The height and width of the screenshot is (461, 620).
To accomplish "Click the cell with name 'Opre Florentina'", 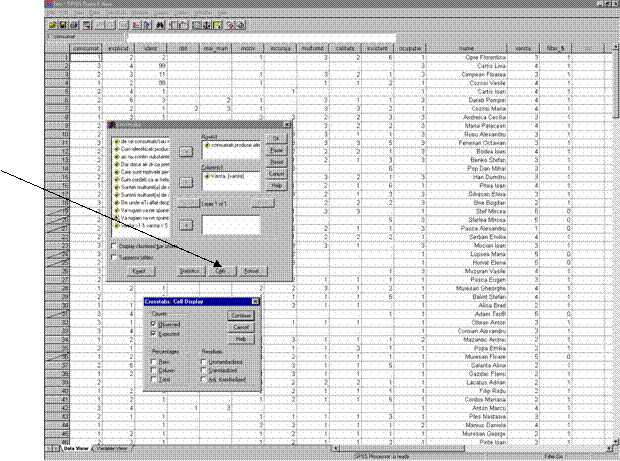I will tap(467, 57).
